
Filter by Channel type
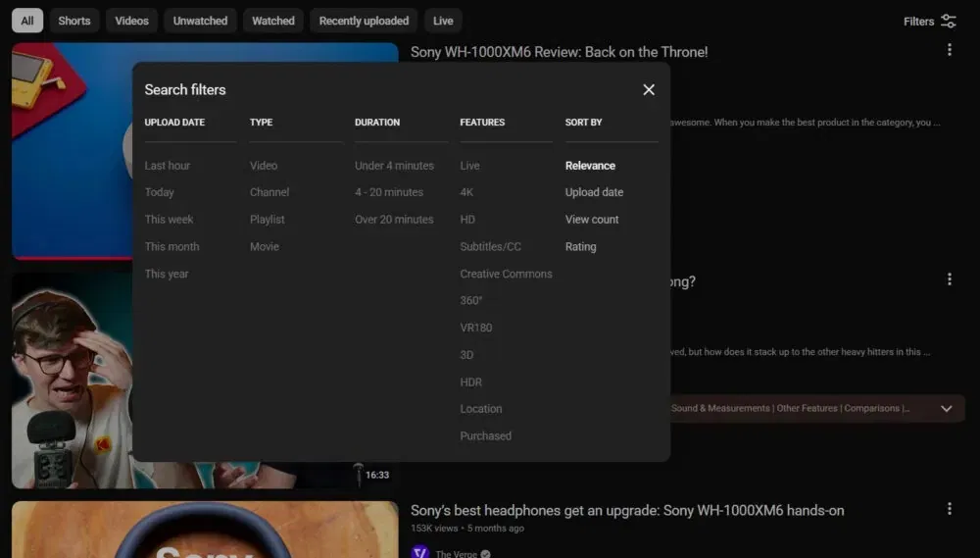pos(269,192)
